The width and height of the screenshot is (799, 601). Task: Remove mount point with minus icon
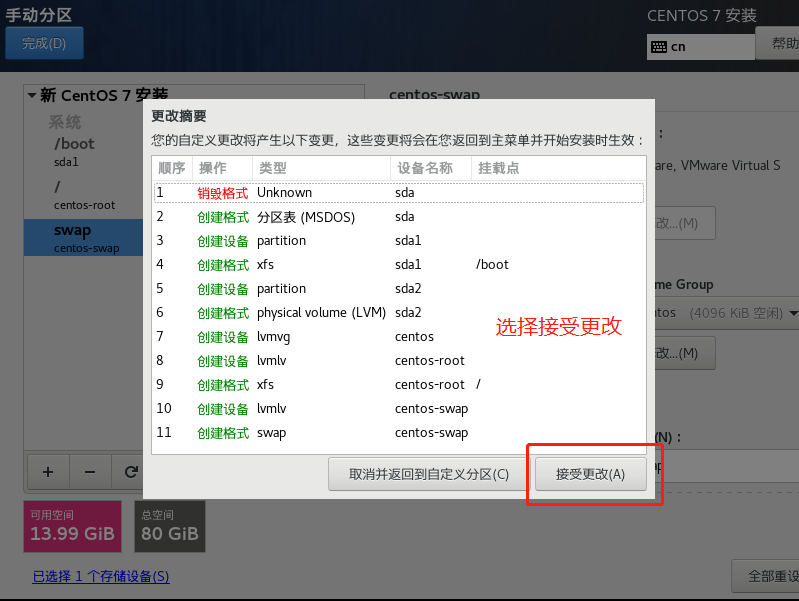(x=90, y=472)
